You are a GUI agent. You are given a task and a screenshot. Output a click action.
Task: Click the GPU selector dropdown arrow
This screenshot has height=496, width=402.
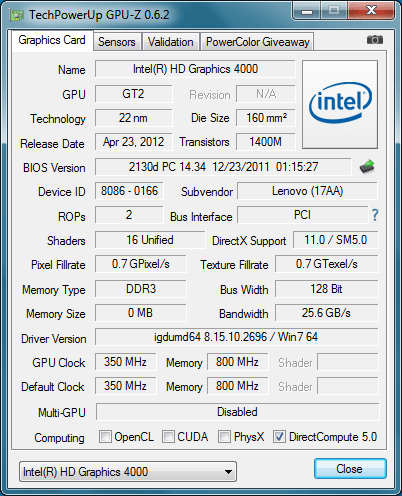click(x=228, y=472)
